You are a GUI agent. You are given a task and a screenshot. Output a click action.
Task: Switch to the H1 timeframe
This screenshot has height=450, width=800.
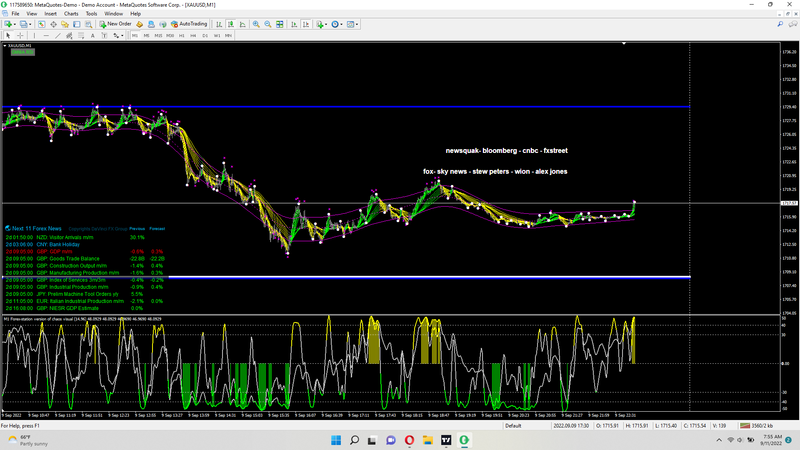(x=181, y=35)
